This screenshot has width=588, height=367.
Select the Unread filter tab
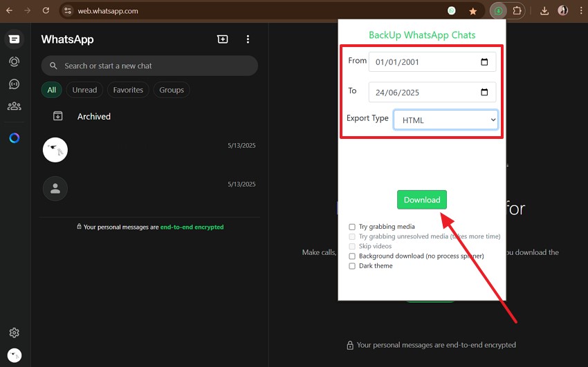pos(84,90)
